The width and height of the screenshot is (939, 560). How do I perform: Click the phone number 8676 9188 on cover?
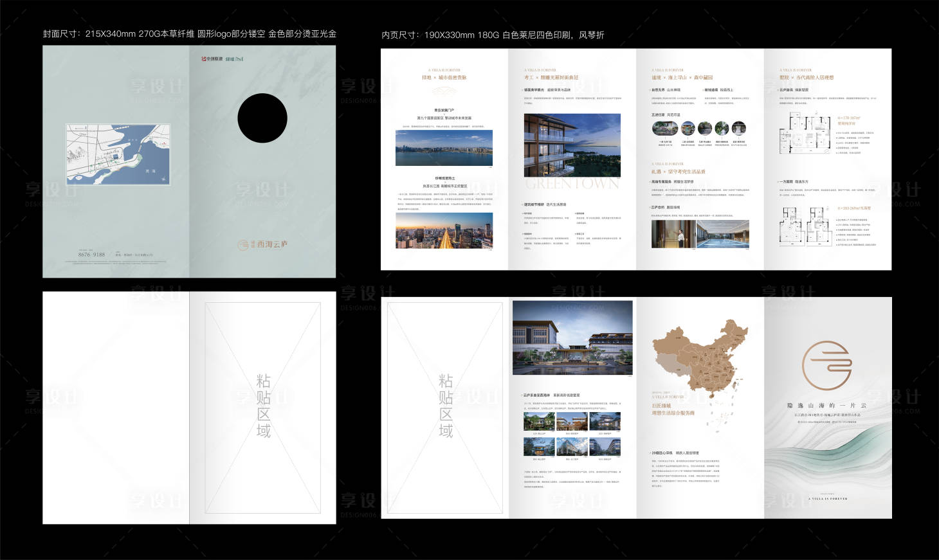coord(91,255)
